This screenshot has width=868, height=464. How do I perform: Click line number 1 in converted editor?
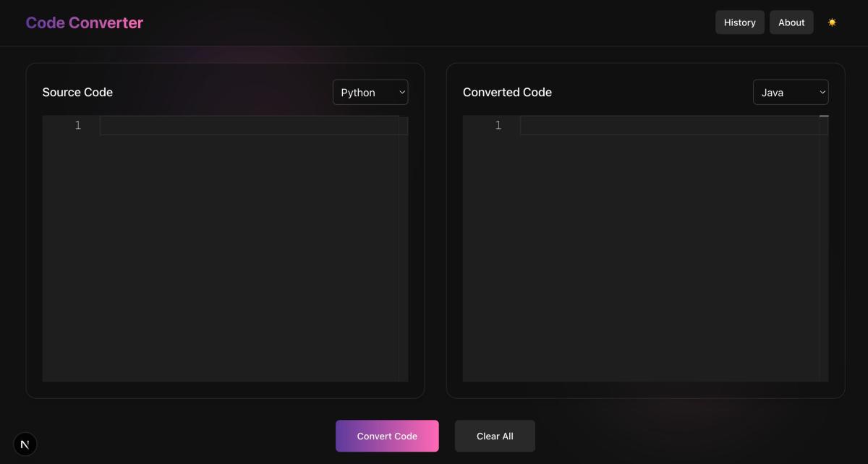coord(498,126)
